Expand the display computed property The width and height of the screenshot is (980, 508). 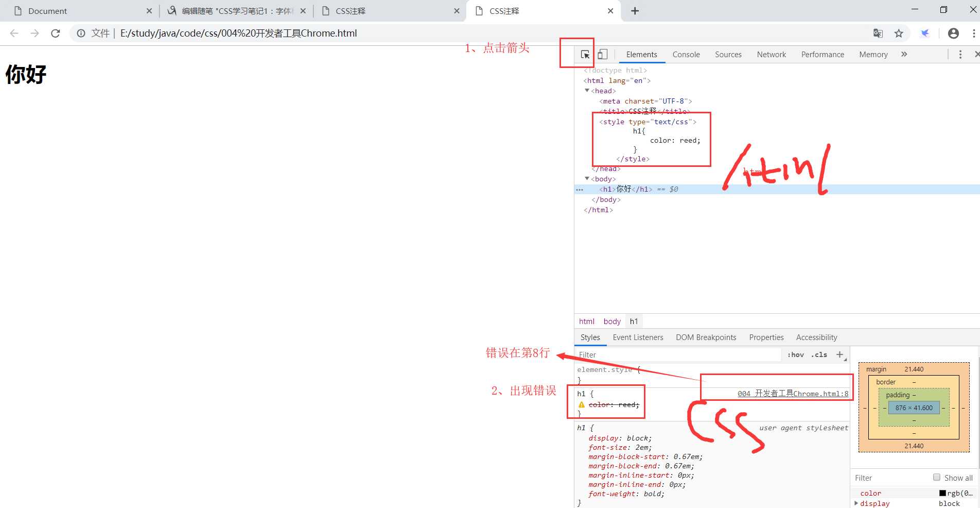(856, 503)
